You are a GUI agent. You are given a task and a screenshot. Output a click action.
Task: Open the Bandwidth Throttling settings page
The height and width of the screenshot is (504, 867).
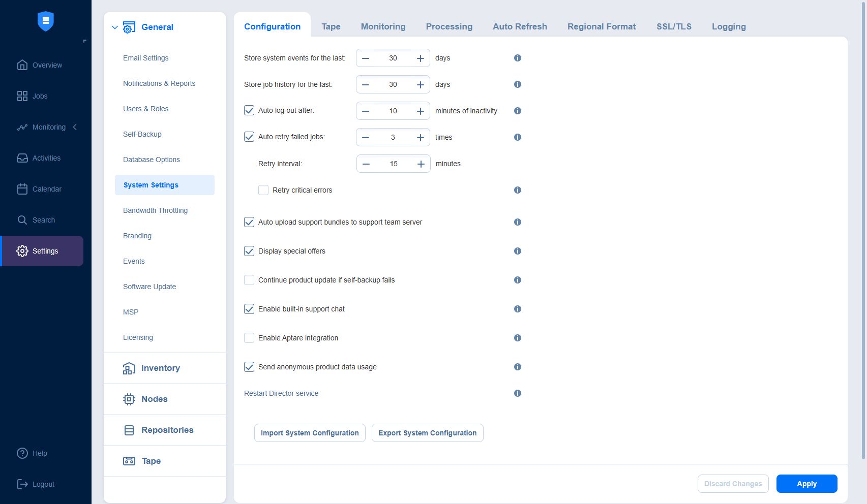coord(155,210)
